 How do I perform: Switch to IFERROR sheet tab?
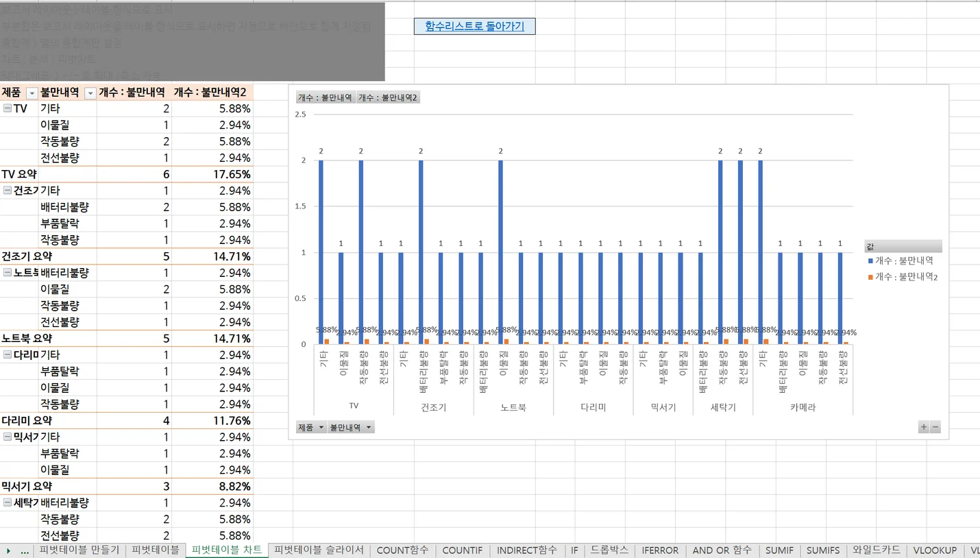660,550
